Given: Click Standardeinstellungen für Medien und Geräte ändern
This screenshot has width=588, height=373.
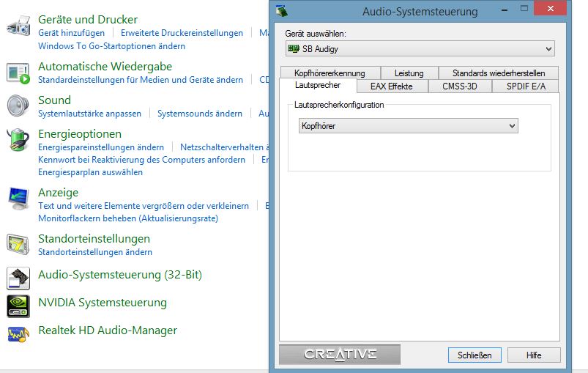Looking at the screenshot, I should click(x=141, y=80).
